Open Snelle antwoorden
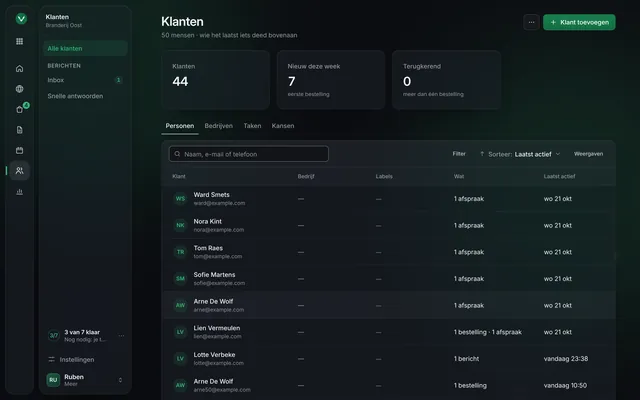 point(85,96)
